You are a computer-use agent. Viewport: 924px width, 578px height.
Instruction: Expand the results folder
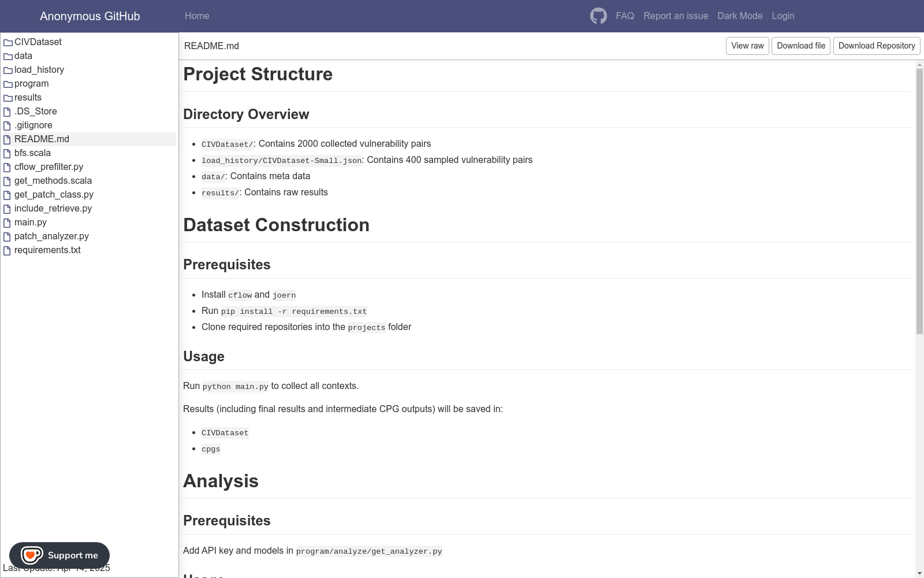[x=28, y=97]
